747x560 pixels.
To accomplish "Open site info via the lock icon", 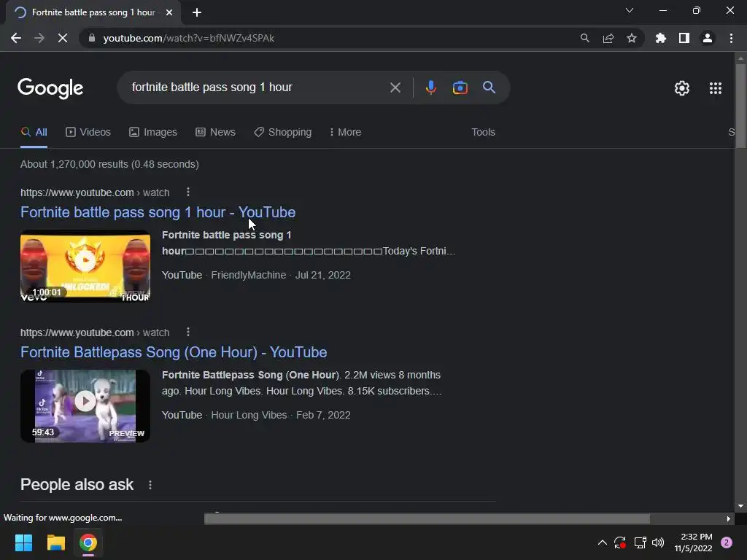I will [91, 38].
